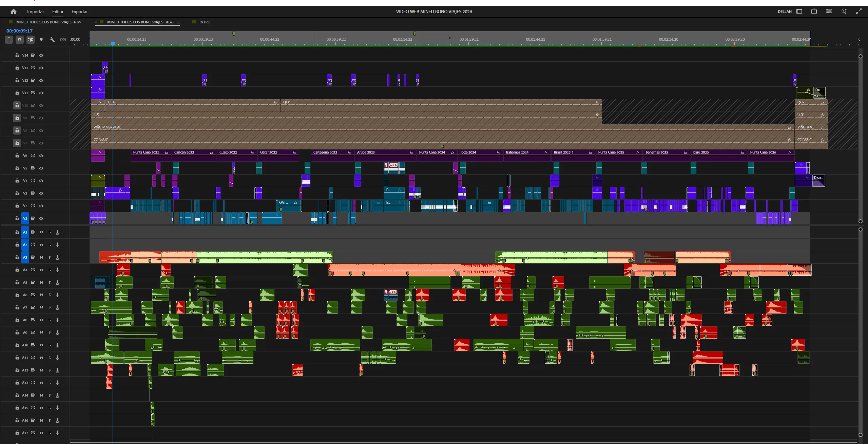Click the playhead on the time ruler

(x=113, y=43)
